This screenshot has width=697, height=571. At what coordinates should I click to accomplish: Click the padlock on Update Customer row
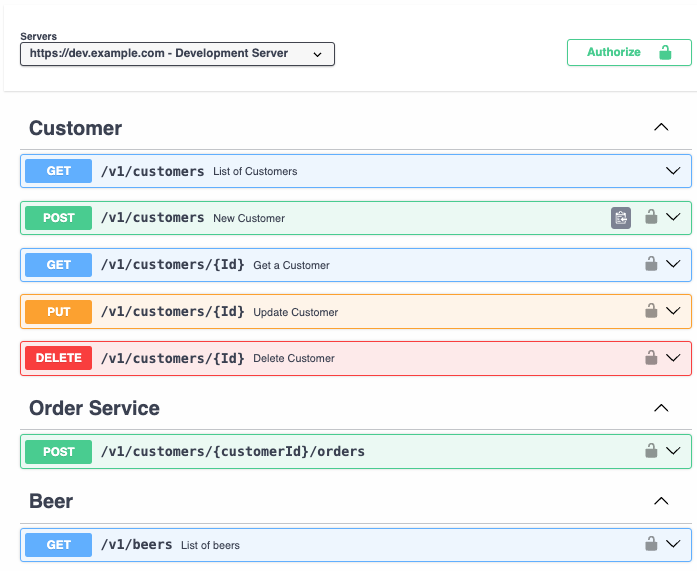(651, 311)
